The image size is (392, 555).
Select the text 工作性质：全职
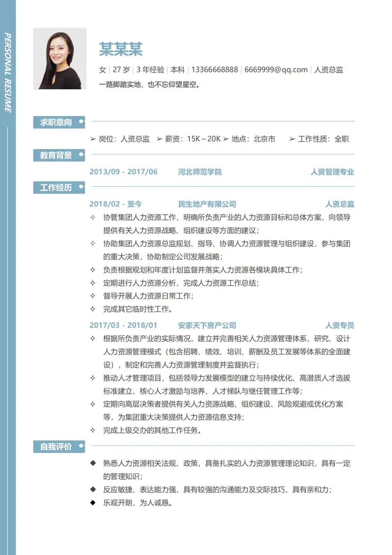tap(323, 139)
